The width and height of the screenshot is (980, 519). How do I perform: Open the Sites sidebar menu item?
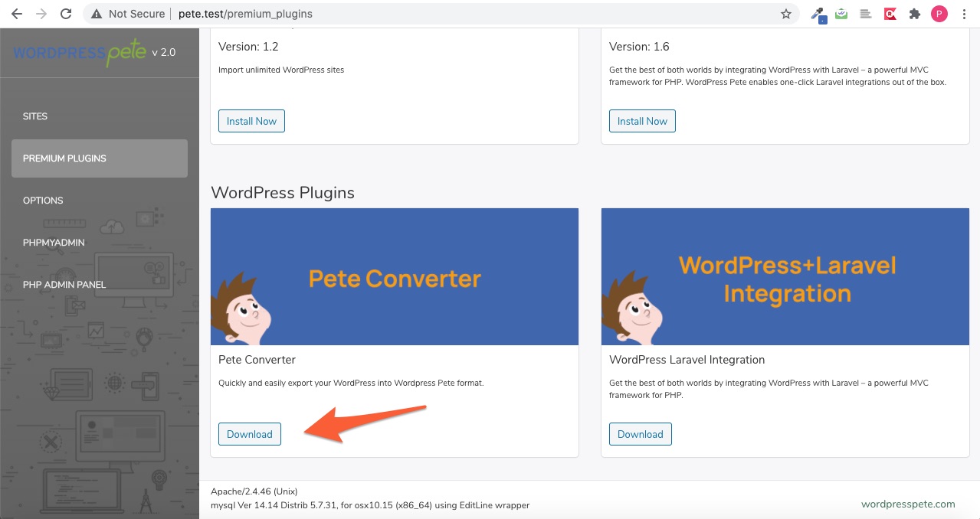100,116
